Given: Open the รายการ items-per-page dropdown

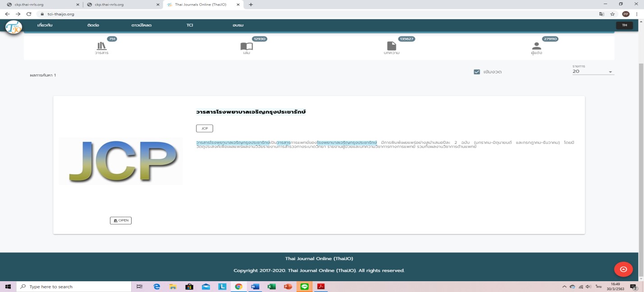Looking at the screenshot, I should coord(593,71).
